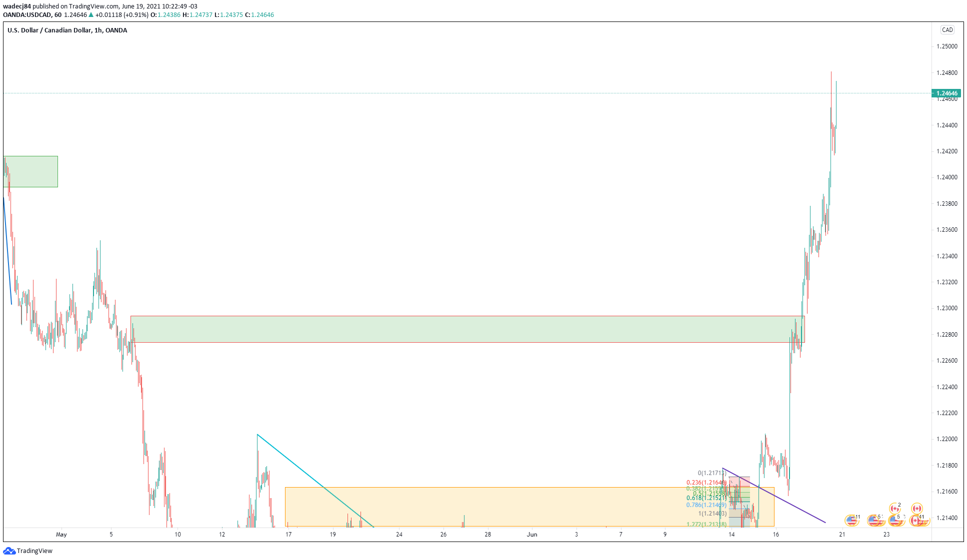Click the 1.24646 current price label

[x=946, y=93]
